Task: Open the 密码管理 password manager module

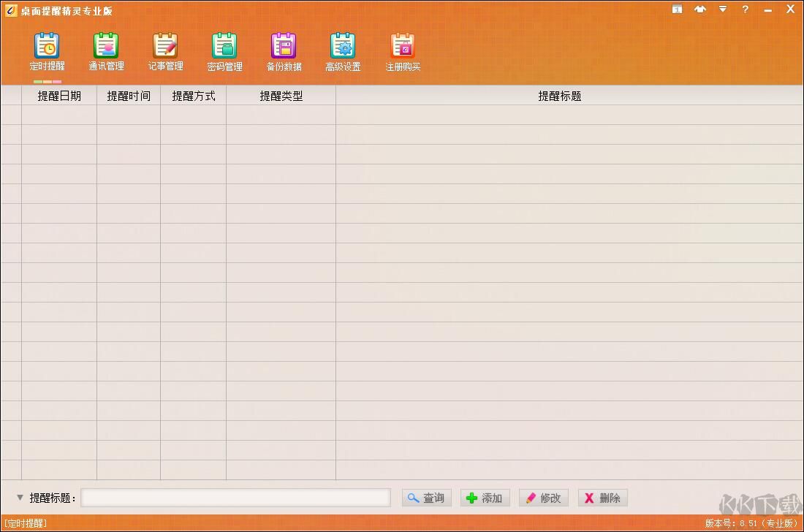Action: [224, 51]
